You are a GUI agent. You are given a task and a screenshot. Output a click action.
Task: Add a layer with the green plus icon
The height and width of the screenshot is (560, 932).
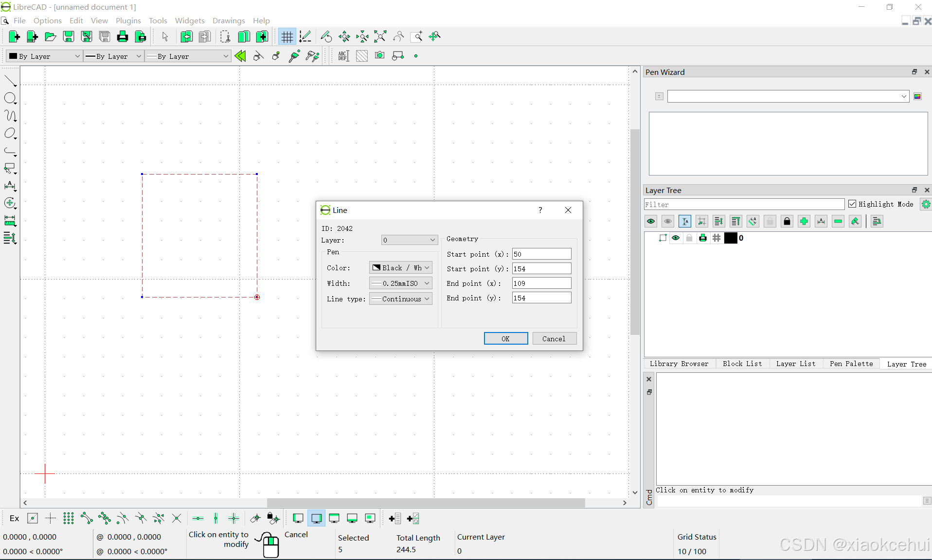click(x=804, y=222)
